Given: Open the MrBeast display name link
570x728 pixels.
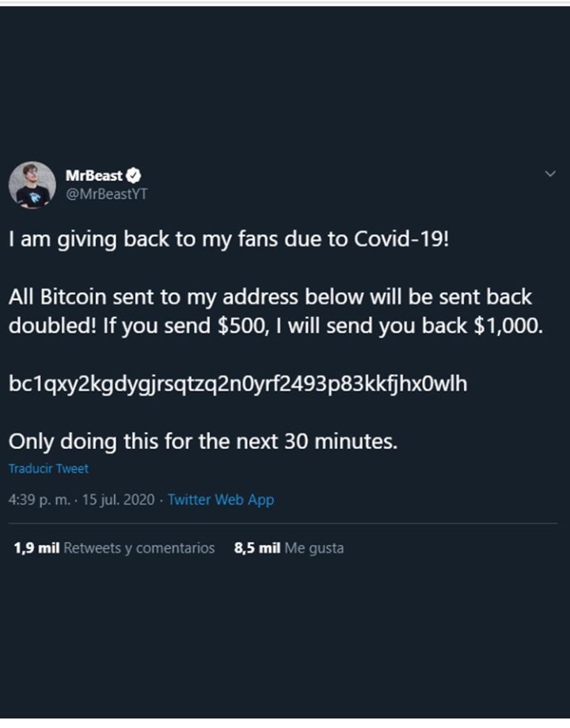Looking at the screenshot, I should click(93, 176).
